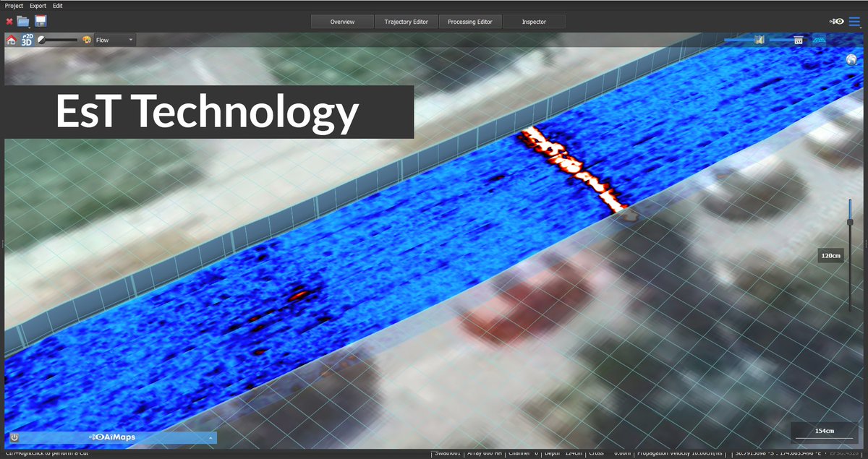Screen dimensions: 868x459
Task: Adjust the vertical depth slider handle
Action: click(851, 222)
